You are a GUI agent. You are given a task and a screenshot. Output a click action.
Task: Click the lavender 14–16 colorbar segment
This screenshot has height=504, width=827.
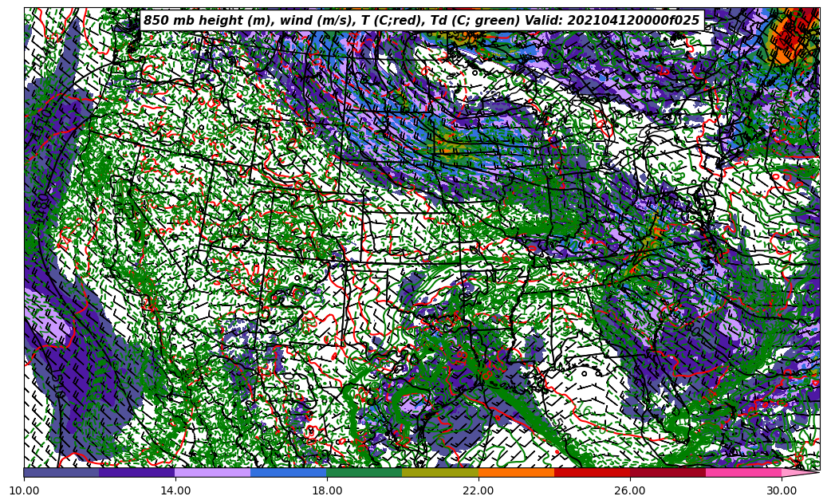point(213,472)
